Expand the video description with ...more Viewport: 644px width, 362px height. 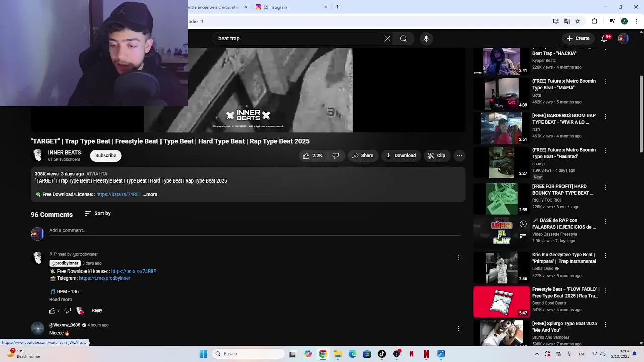tap(150, 194)
